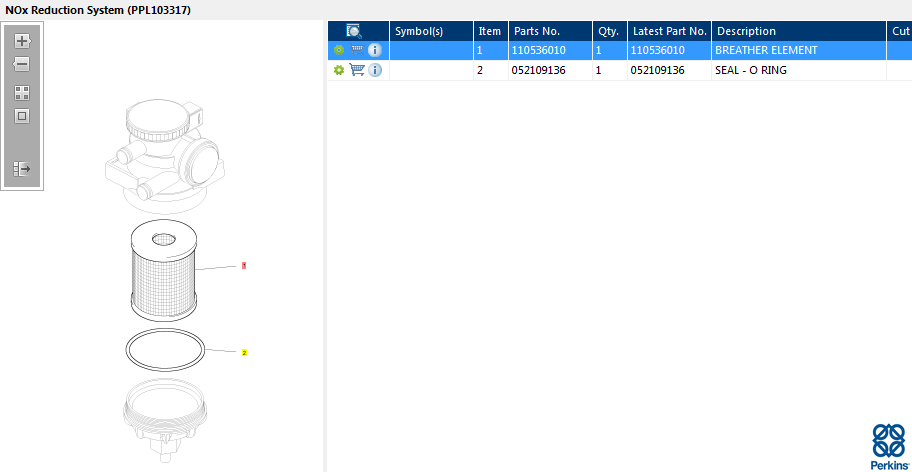Zoom out of the diagram with the minus icon
Screen dimensions: 912x472
[22, 64]
